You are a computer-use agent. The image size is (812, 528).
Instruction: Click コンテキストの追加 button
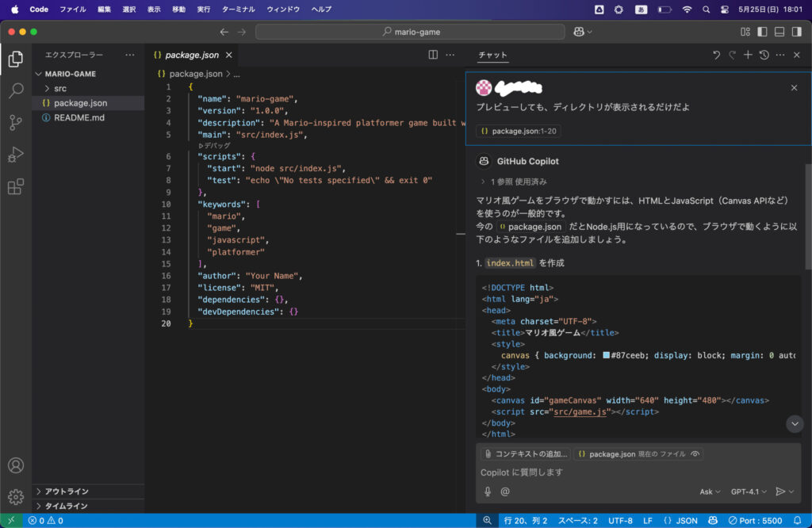pyautogui.click(x=526, y=454)
